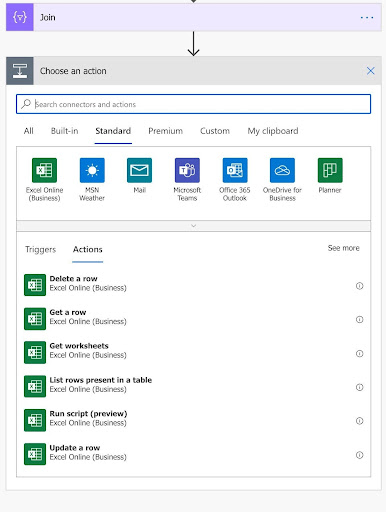
Task: Close the Choose an action panel
Action: pos(370,71)
